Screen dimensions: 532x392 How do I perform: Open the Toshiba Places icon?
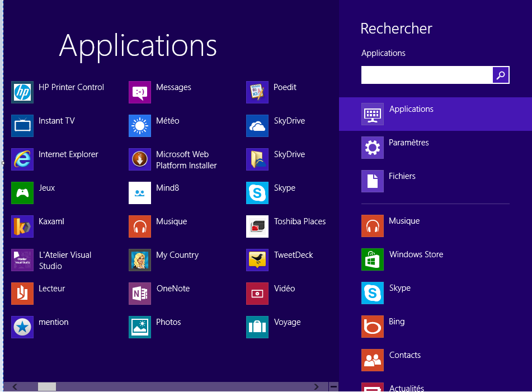257,226
